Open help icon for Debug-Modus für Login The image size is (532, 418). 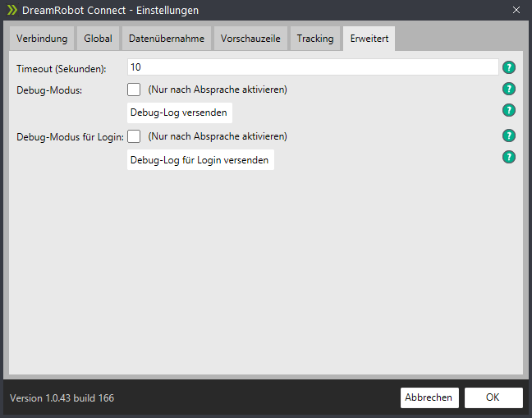click(x=508, y=136)
